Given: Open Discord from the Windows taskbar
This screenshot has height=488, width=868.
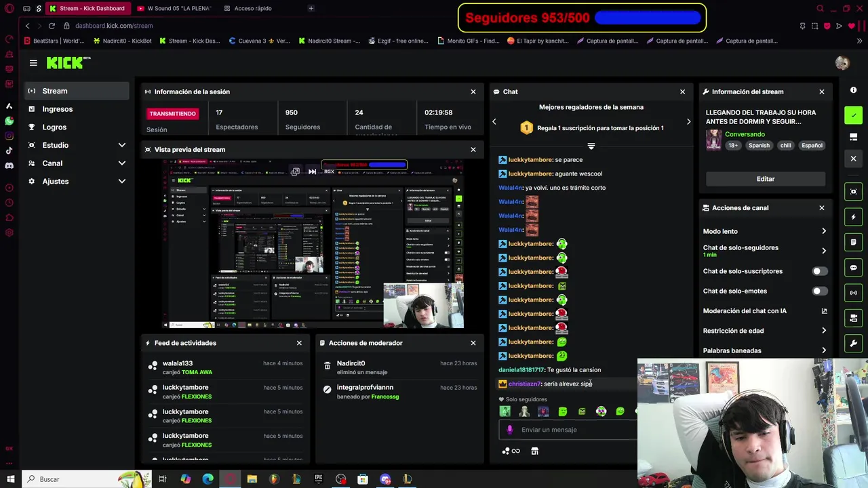Looking at the screenshot, I should (385, 479).
